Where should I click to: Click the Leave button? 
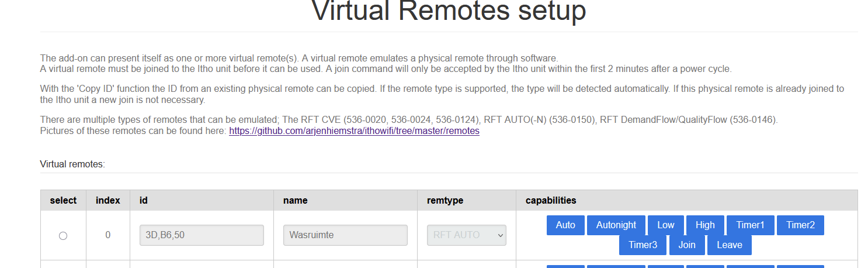coord(730,245)
